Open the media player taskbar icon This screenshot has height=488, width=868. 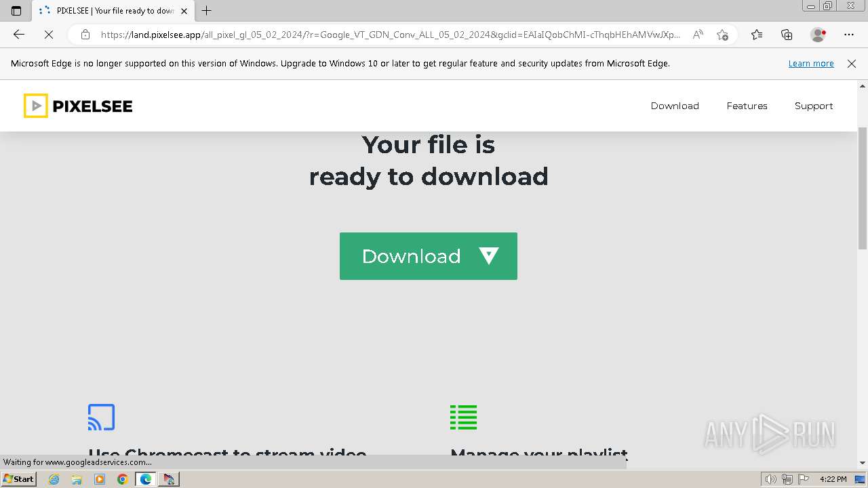(100, 479)
